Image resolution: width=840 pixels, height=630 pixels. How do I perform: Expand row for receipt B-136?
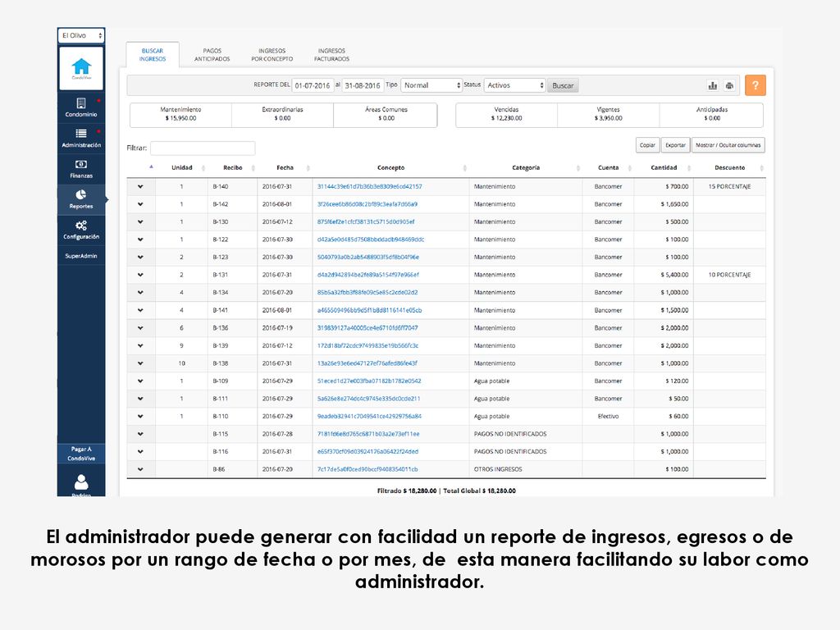pos(140,328)
